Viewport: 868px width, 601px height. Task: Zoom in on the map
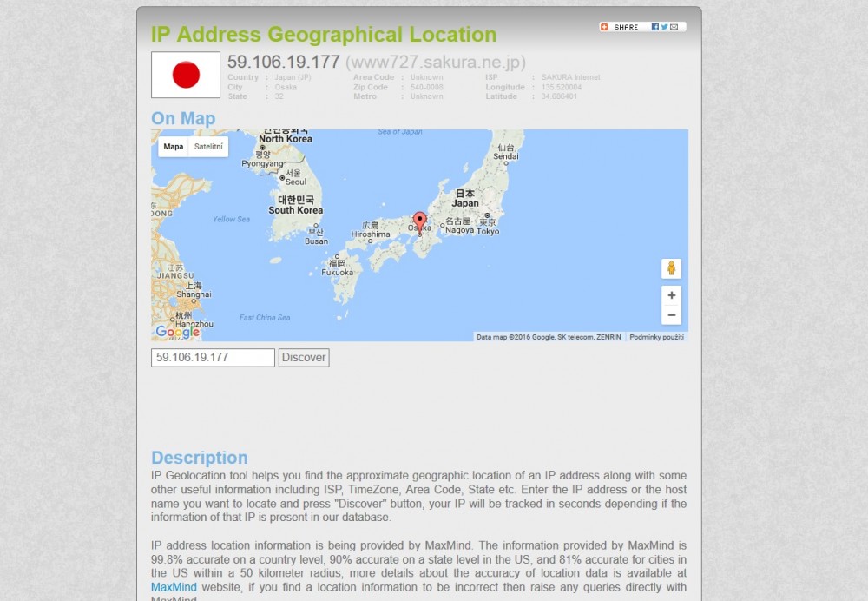[x=671, y=295]
